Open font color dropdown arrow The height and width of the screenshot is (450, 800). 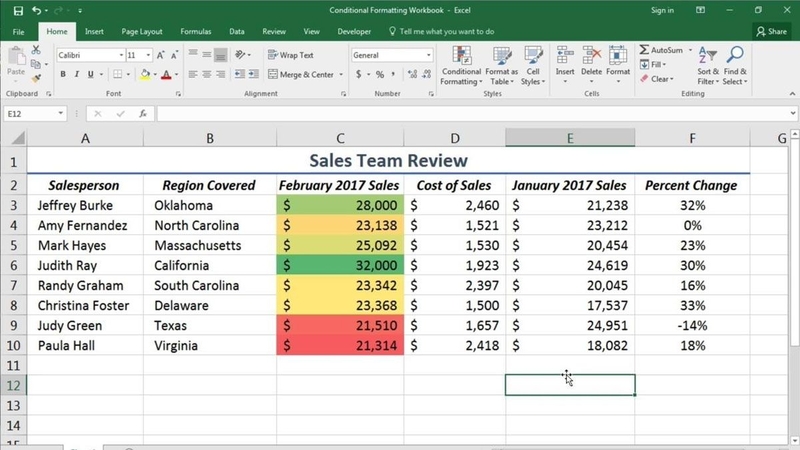[177, 74]
